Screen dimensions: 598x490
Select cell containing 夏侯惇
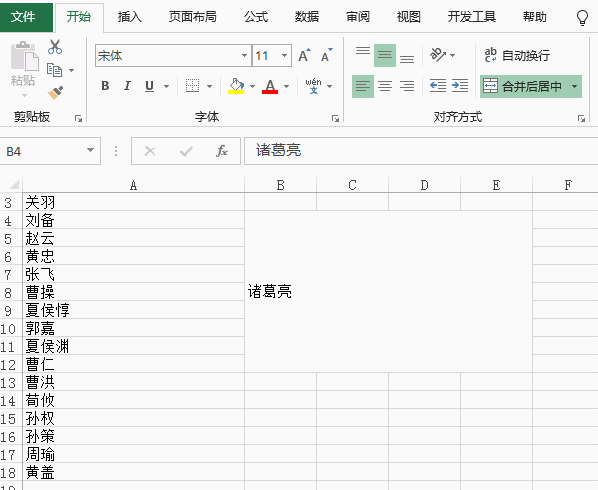click(x=133, y=310)
